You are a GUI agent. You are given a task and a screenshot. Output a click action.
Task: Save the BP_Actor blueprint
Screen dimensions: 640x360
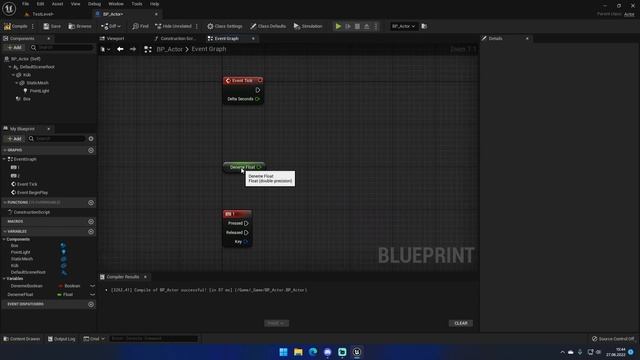coord(52,26)
